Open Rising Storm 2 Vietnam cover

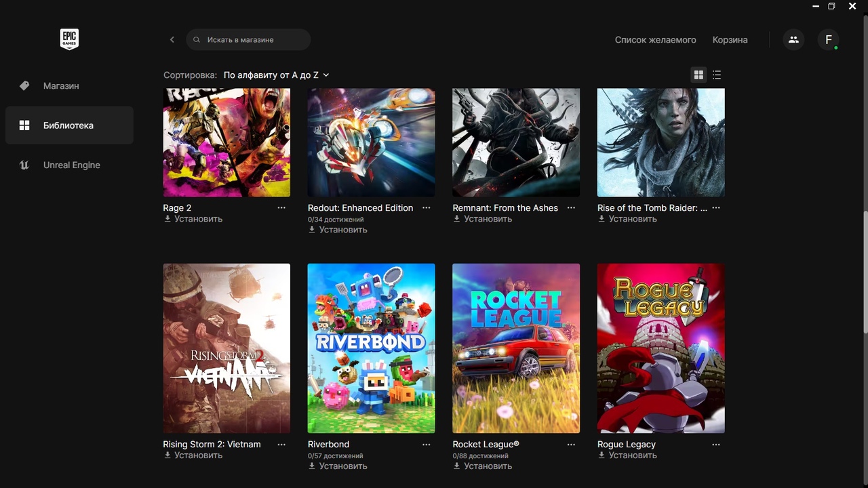(226, 348)
